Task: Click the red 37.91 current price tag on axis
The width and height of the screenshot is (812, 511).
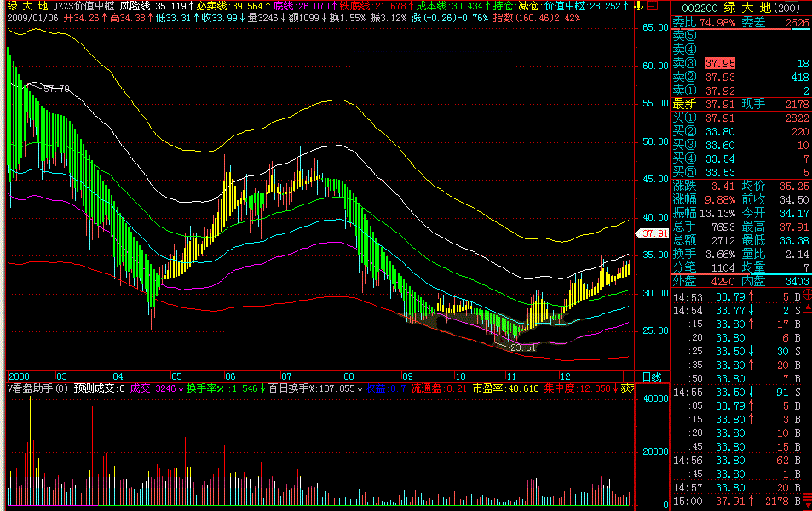Action: pyautogui.click(x=653, y=233)
